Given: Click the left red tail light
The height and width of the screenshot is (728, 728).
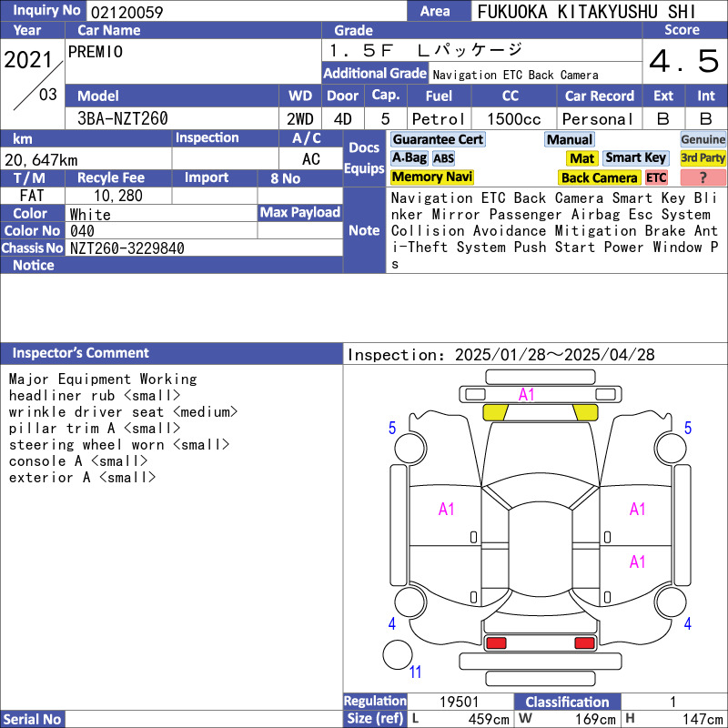Looking at the screenshot, I should (x=496, y=643).
